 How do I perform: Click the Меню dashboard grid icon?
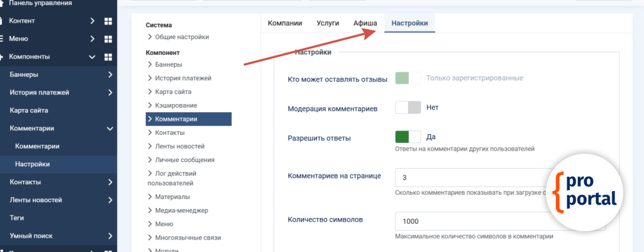click(x=108, y=38)
